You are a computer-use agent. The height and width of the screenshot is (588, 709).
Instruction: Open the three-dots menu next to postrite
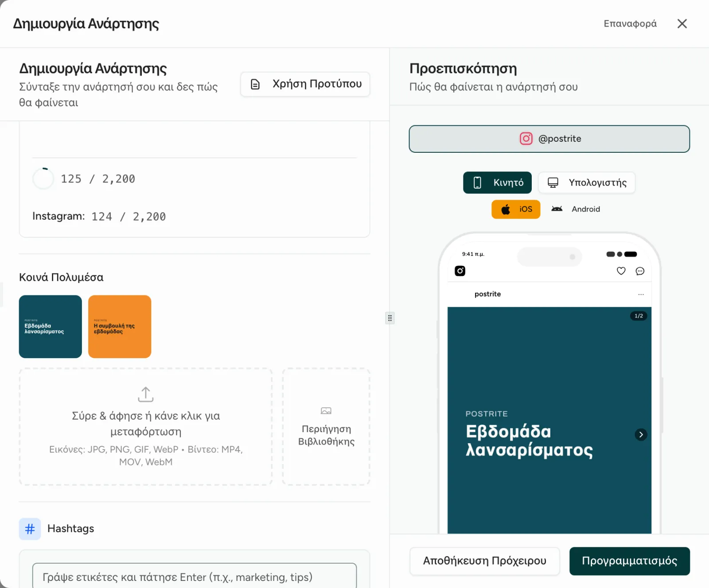[641, 294]
